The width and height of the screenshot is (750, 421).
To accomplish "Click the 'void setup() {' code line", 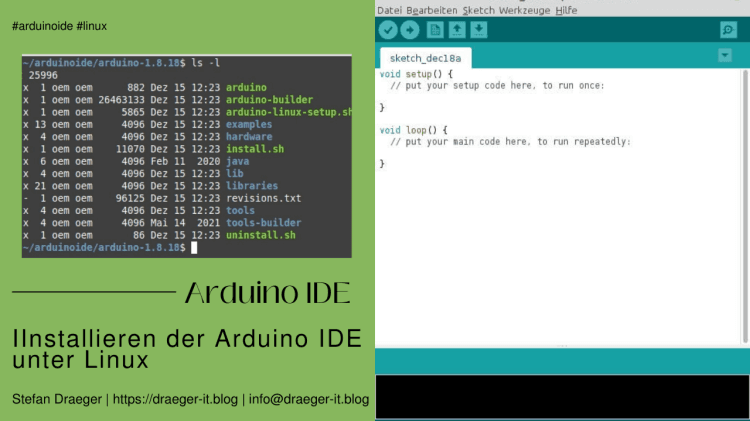I will (x=416, y=74).
